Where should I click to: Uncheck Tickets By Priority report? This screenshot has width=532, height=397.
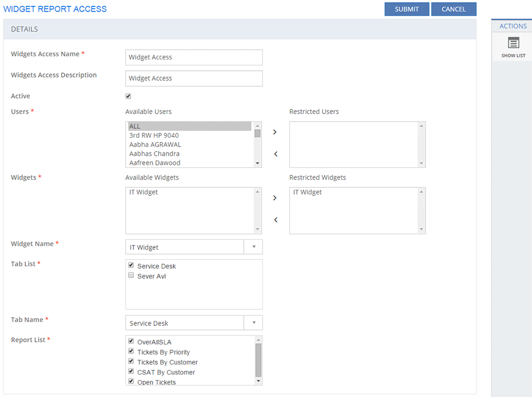pyautogui.click(x=131, y=351)
